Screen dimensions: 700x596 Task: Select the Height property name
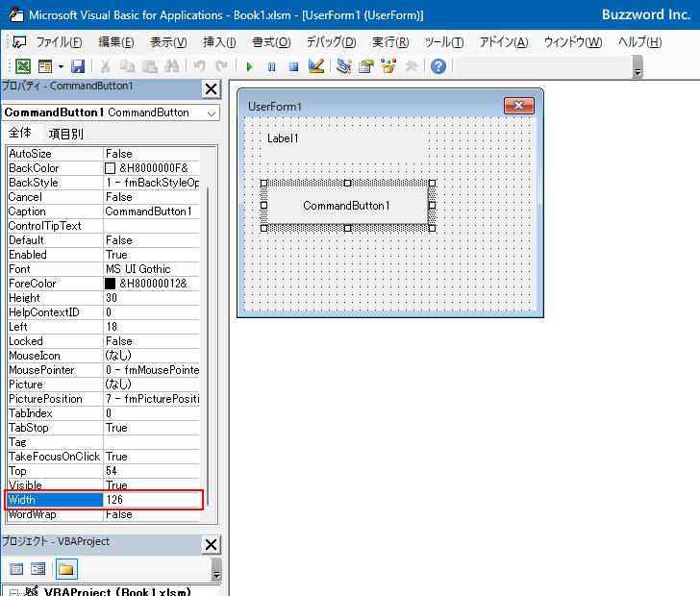[56, 298]
